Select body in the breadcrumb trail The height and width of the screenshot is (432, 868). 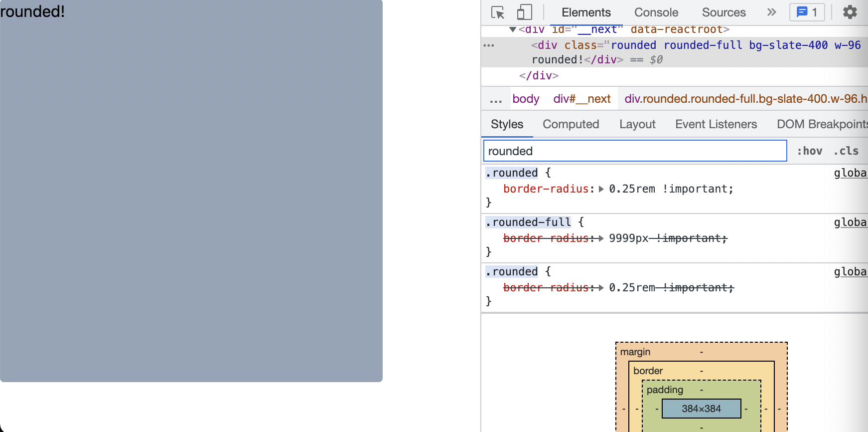coord(526,99)
